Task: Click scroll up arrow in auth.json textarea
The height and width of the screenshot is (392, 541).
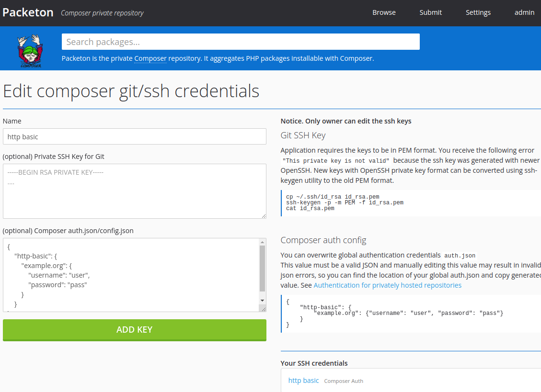Action: (x=262, y=242)
